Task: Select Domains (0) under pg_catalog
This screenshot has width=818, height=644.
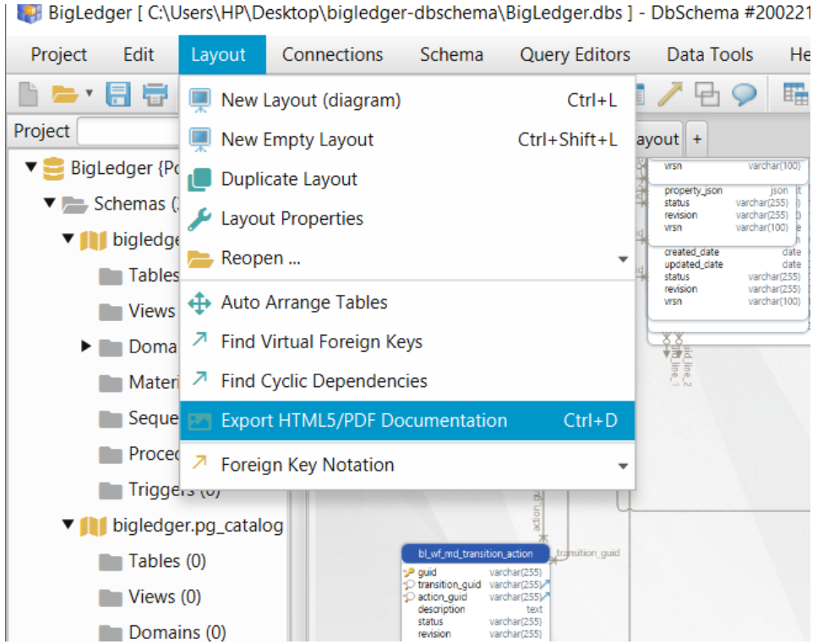Action: point(163,632)
